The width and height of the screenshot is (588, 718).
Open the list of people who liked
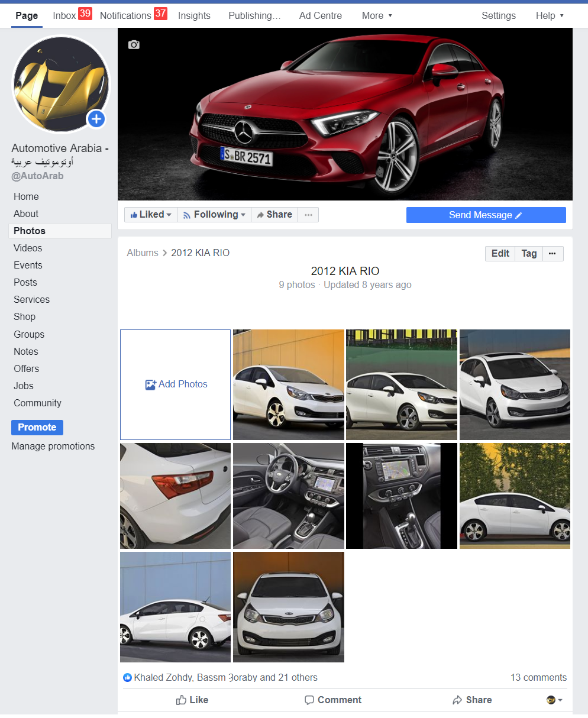coord(226,677)
